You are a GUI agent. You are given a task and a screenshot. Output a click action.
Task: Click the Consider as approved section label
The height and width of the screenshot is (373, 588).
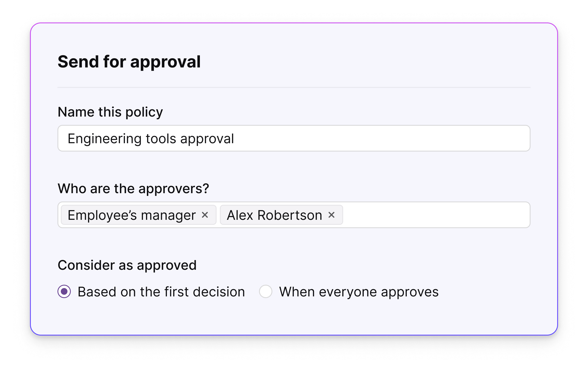127,265
